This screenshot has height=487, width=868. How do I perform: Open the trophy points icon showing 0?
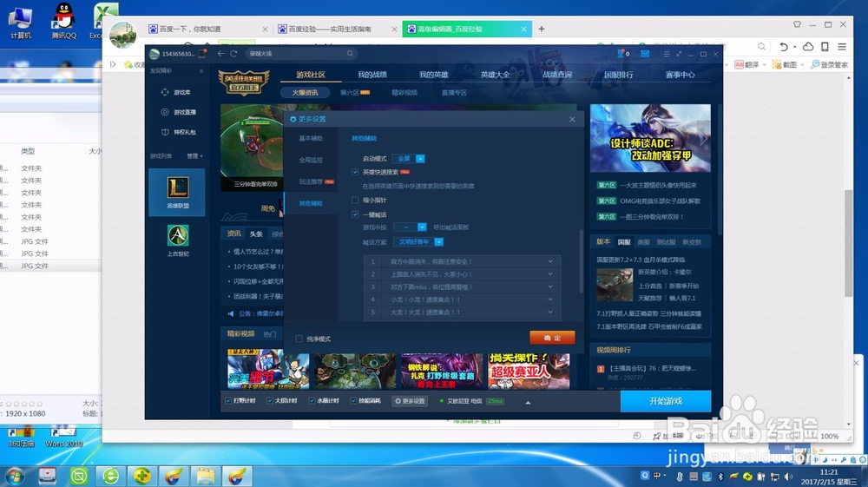[623, 54]
